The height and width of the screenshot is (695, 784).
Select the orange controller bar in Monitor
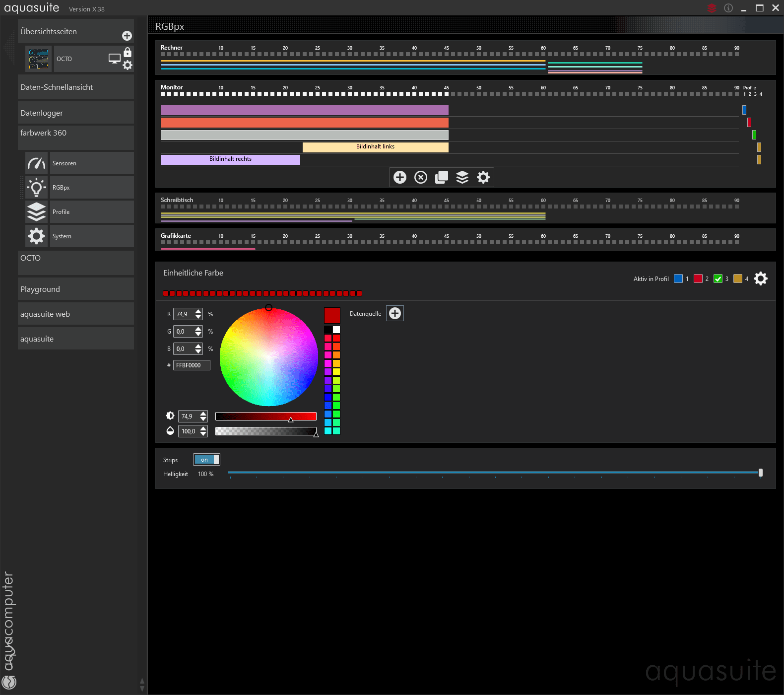305,123
